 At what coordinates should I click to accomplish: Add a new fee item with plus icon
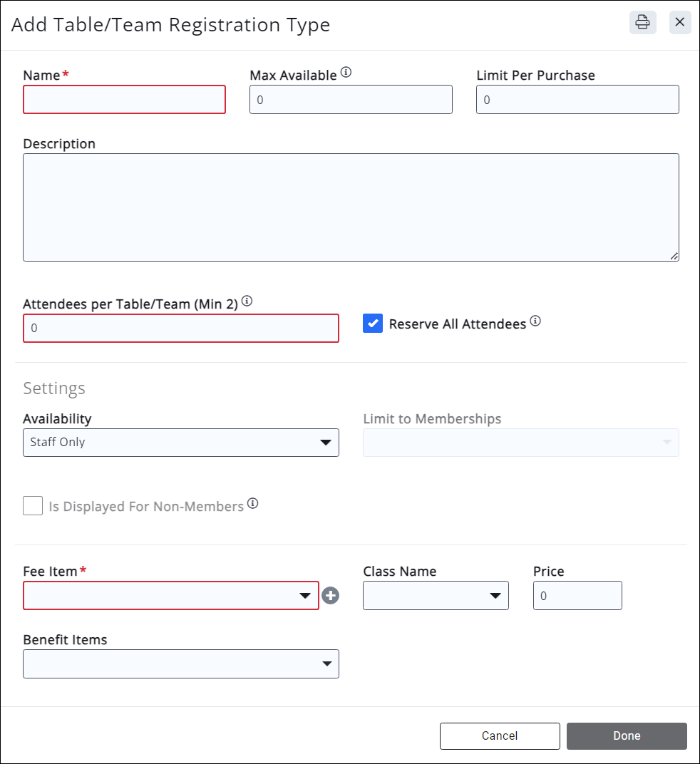330,596
